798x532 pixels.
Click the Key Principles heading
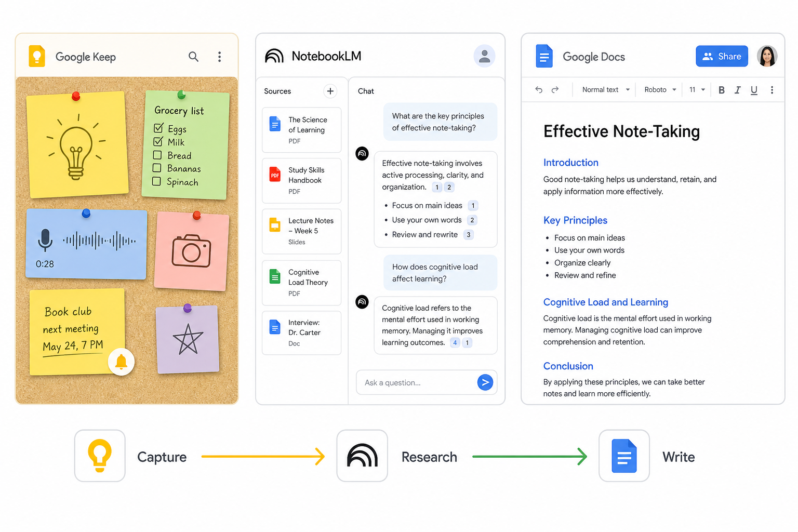point(575,220)
